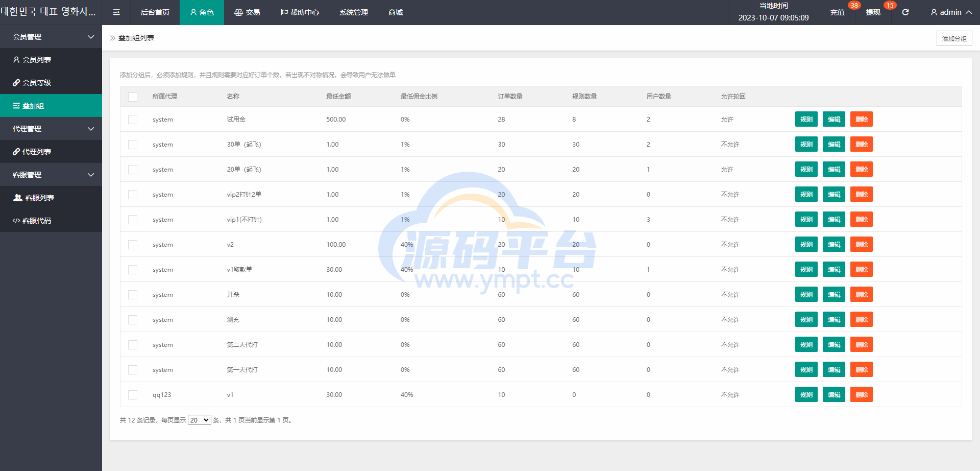Click the 当地时间 clock display
This screenshot has height=471, width=980.
pos(773,12)
